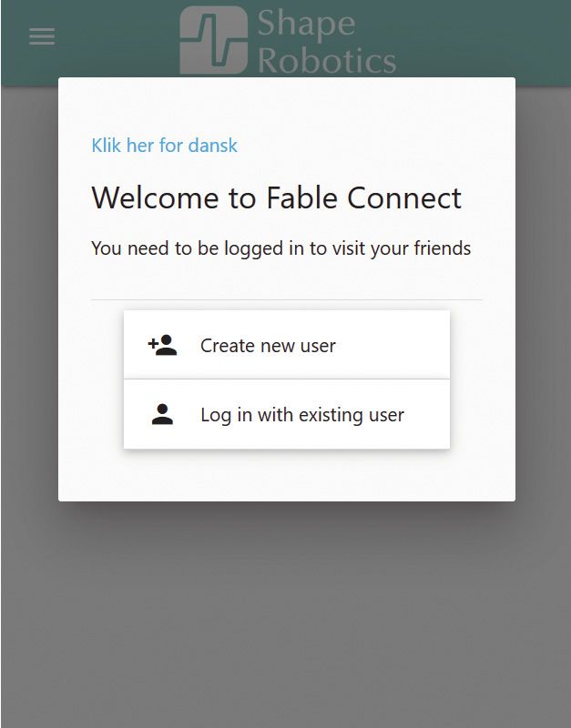Click the person icon beside Log in
Screen dimensions: 571x728
162,415
